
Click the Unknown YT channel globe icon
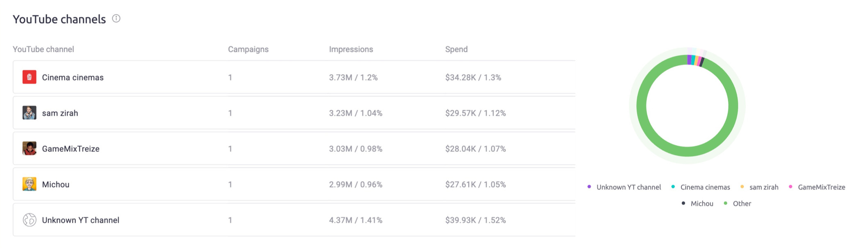pos(29,220)
